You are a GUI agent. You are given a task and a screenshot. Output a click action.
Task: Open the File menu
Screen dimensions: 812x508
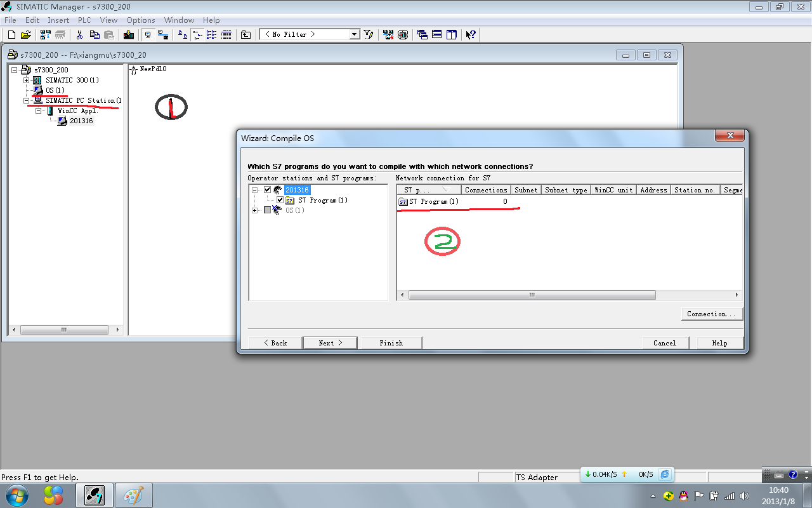click(10, 20)
